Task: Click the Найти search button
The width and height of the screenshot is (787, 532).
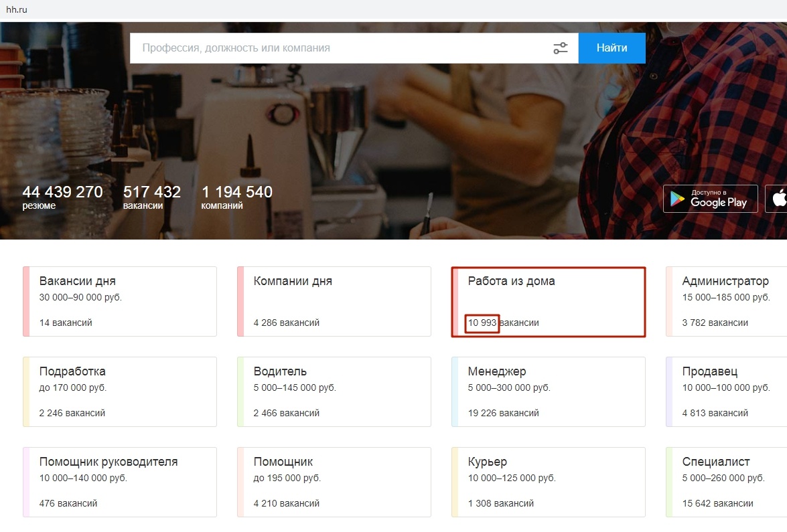Action: point(612,48)
